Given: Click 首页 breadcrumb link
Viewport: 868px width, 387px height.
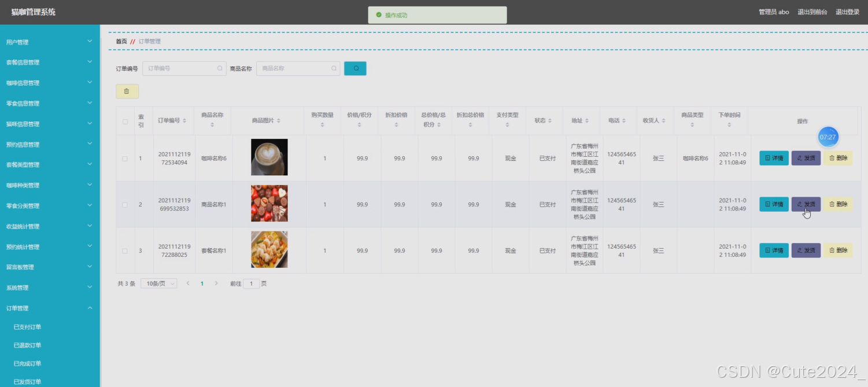Looking at the screenshot, I should (121, 42).
